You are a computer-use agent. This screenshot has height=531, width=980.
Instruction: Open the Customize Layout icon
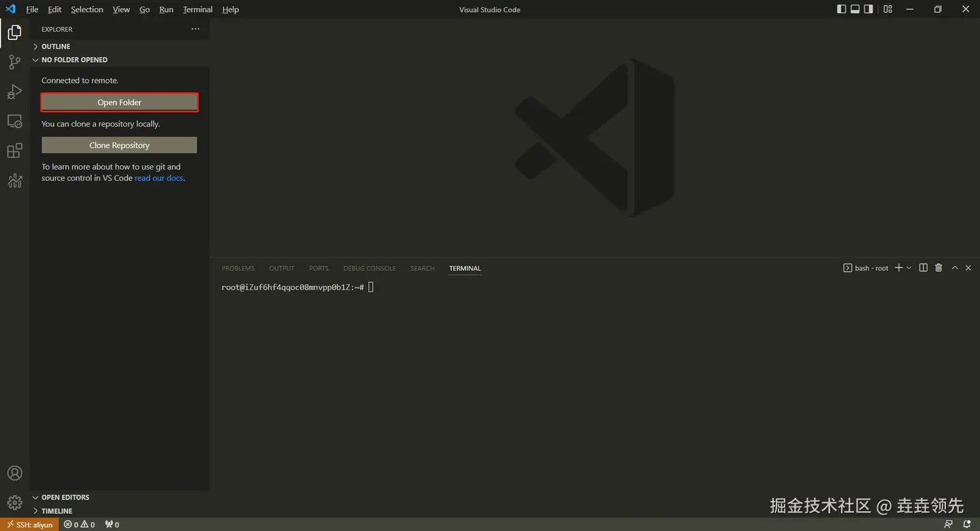coord(887,9)
